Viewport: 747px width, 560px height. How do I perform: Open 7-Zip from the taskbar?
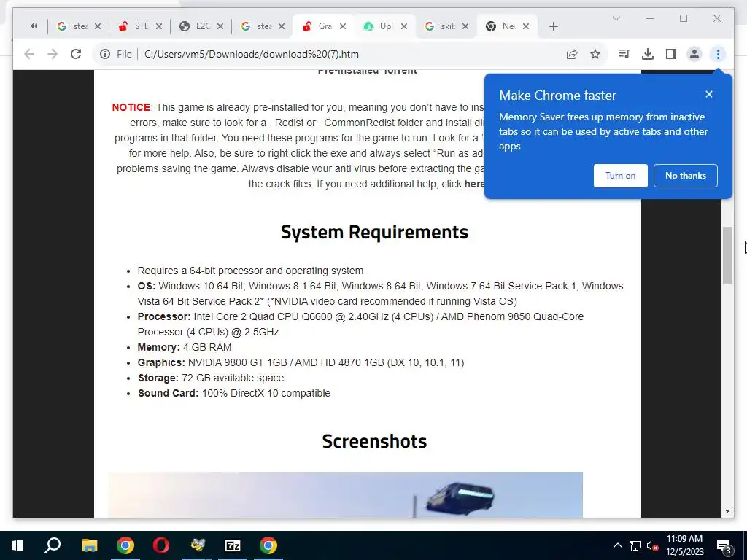(x=233, y=545)
